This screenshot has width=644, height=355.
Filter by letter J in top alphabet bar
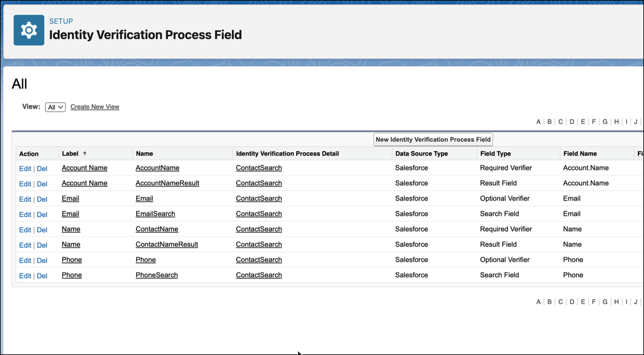point(635,122)
